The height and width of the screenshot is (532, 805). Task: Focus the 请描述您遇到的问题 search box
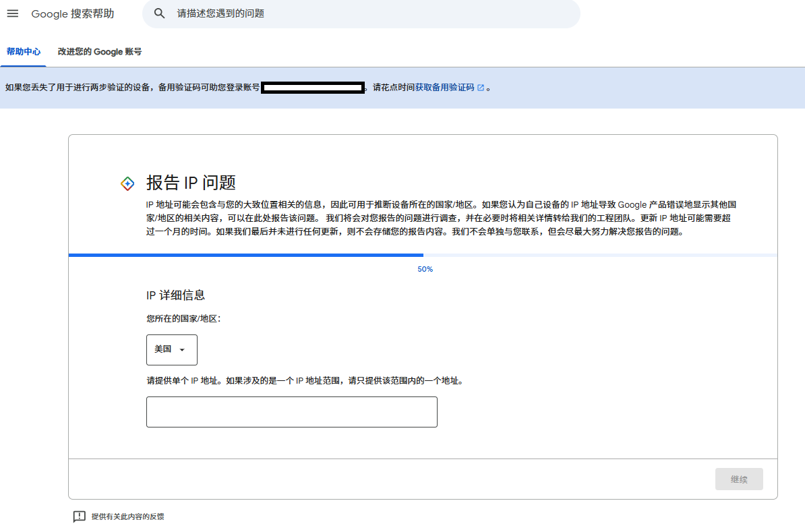361,14
